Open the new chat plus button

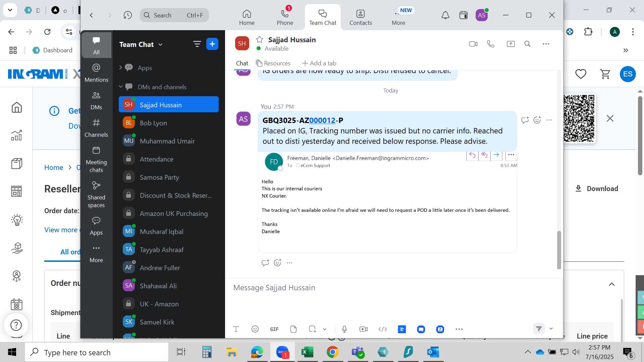[x=212, y=44]
